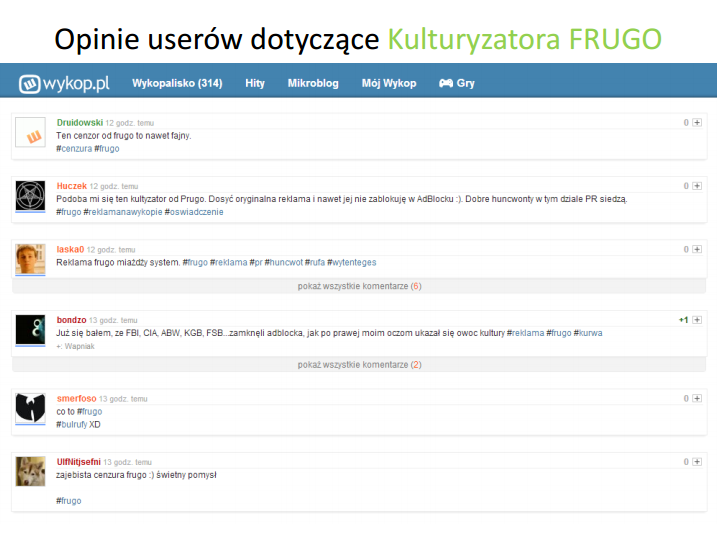Click the plus icon on bondzo's post
The image size is (717, 534).
pos(696,320)
